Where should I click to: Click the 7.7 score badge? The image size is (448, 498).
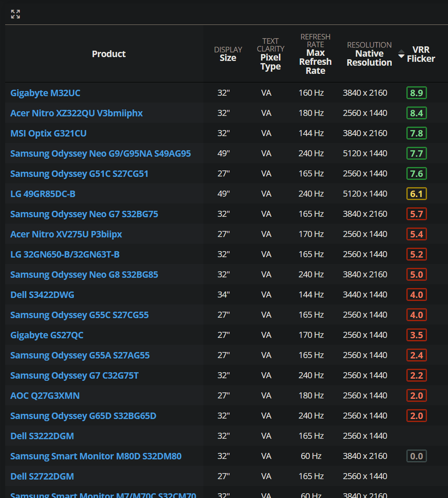417,153
